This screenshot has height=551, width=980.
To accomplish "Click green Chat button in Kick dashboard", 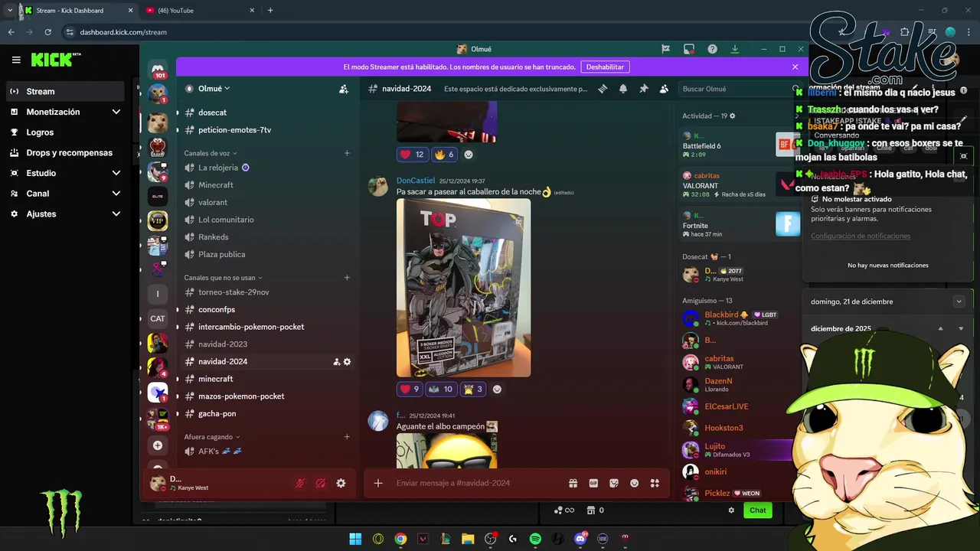I will point(757,510).
